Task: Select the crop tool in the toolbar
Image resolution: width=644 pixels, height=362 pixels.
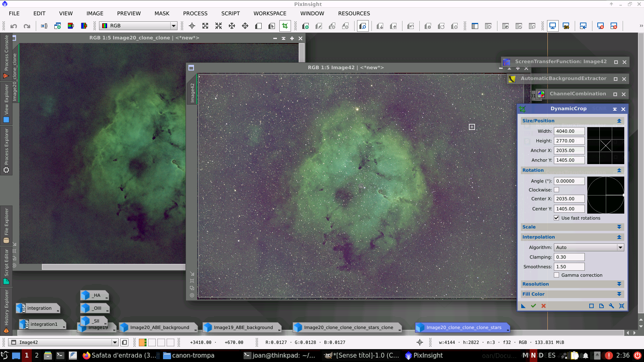Action: pyautogui.click(x=285, y=26)
